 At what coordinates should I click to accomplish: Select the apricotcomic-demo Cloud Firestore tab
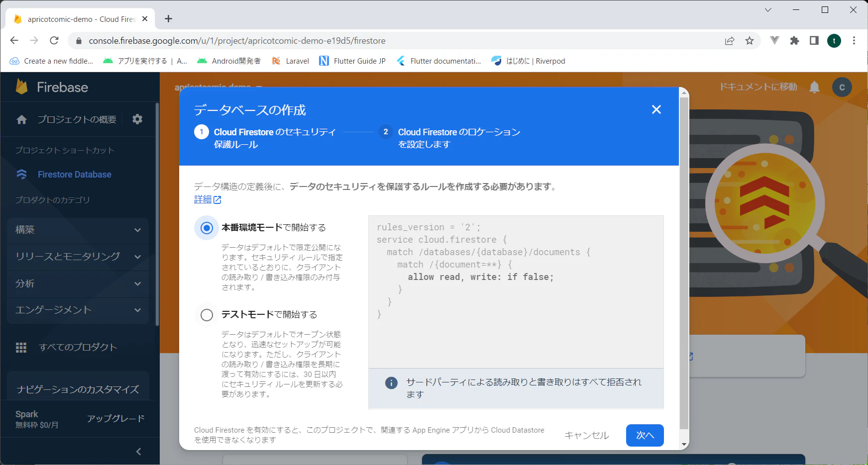coord(81,19)
